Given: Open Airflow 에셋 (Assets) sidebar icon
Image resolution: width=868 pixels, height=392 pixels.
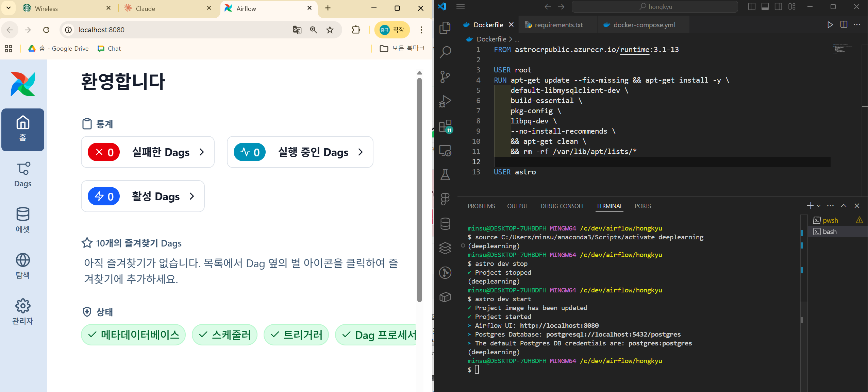Looking at the screenshot, I should click(x=23, y=220).
